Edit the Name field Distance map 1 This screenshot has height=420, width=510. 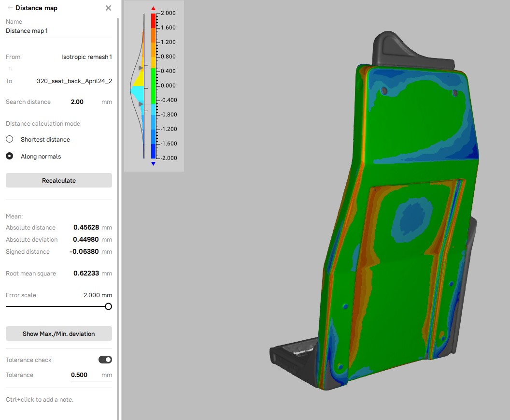coord(59,31)
